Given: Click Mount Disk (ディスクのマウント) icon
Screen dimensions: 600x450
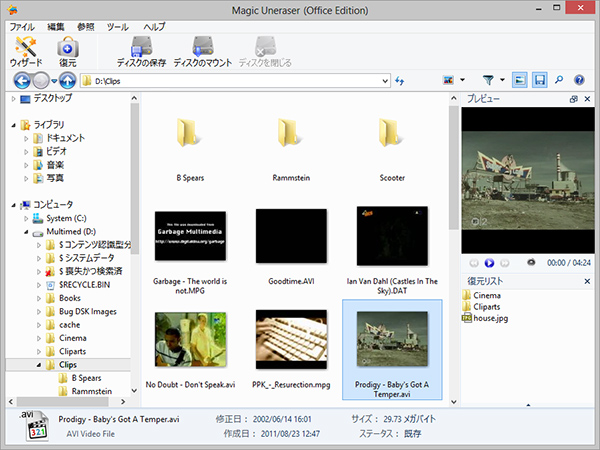Looking at the screenshot, I should pyautogui.click(x=202, y=51).
